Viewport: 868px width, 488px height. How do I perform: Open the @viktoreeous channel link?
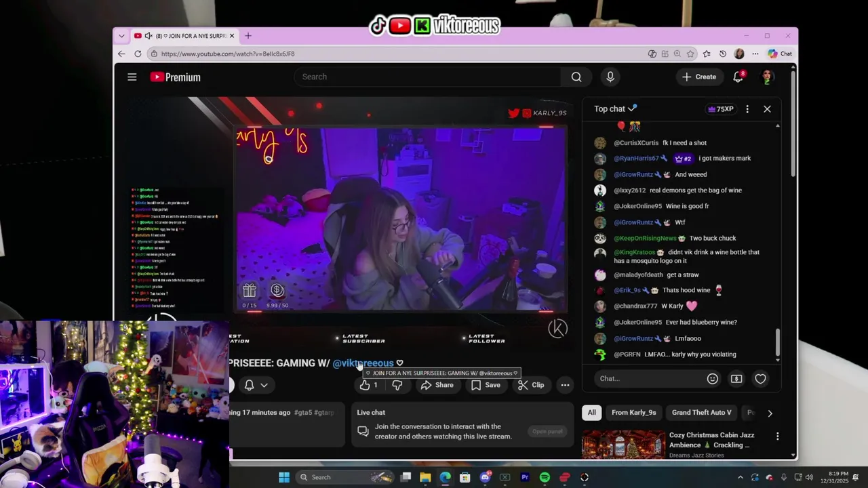(363, 363)
